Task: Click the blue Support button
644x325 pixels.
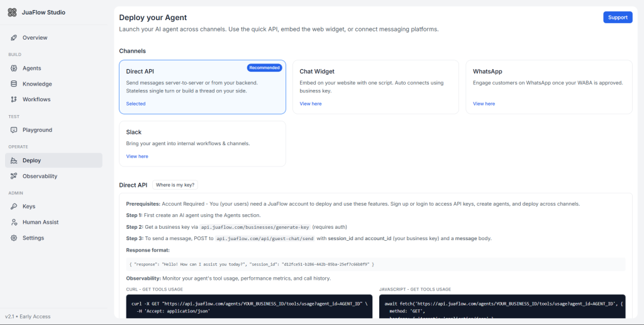Action: coord(618,18)
